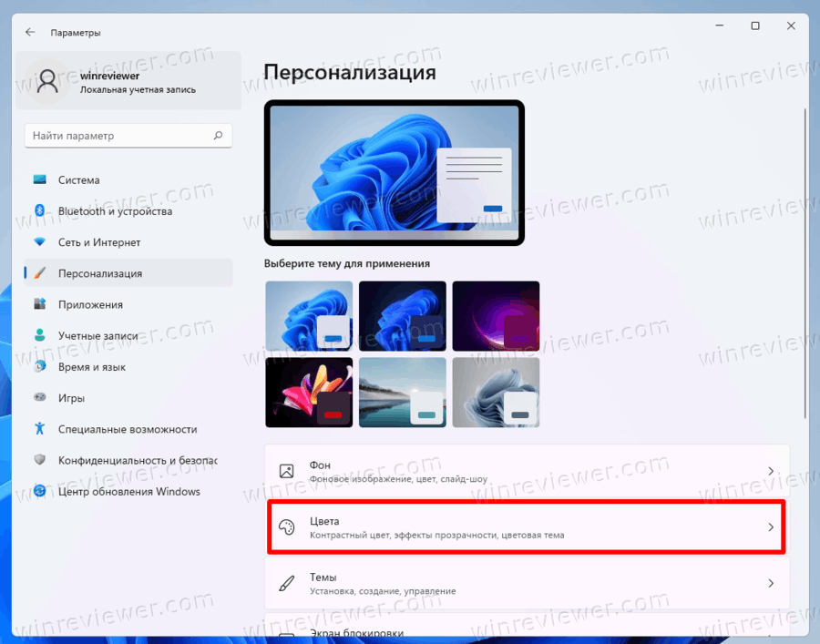Select the light blue Windows bloom theme

(309, 316)
